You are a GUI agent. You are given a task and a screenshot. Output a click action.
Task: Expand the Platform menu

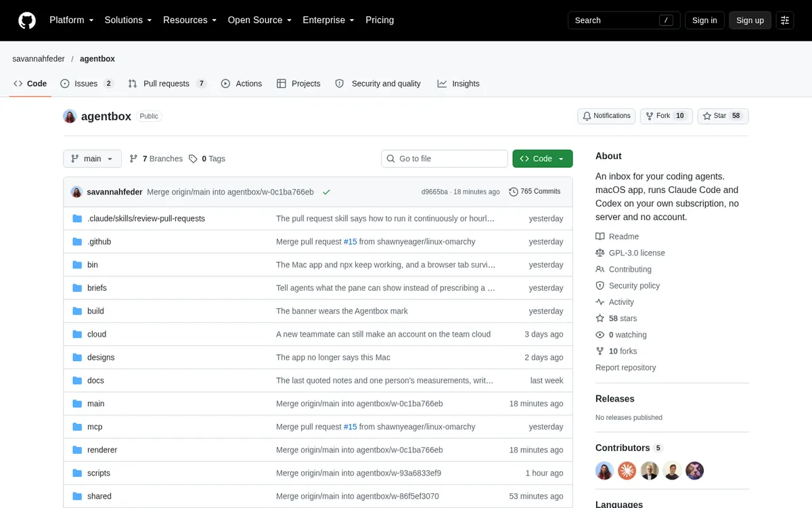(71, 20)
